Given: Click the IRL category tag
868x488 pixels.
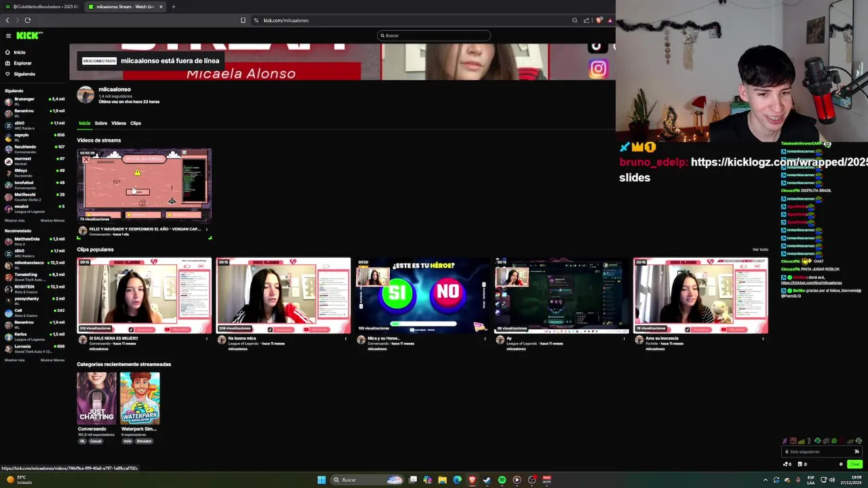Looking at the screenshot, I should pyautogui.click(x=83, y=441).
